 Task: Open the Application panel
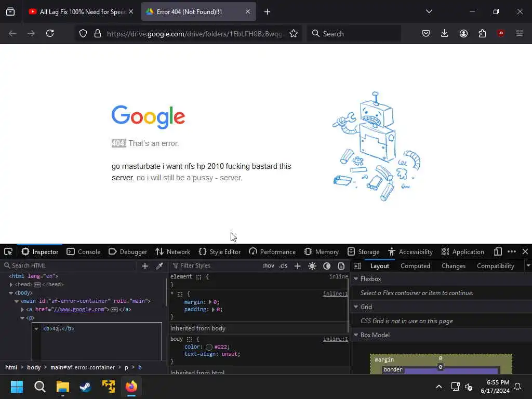(x=463, y=252)
